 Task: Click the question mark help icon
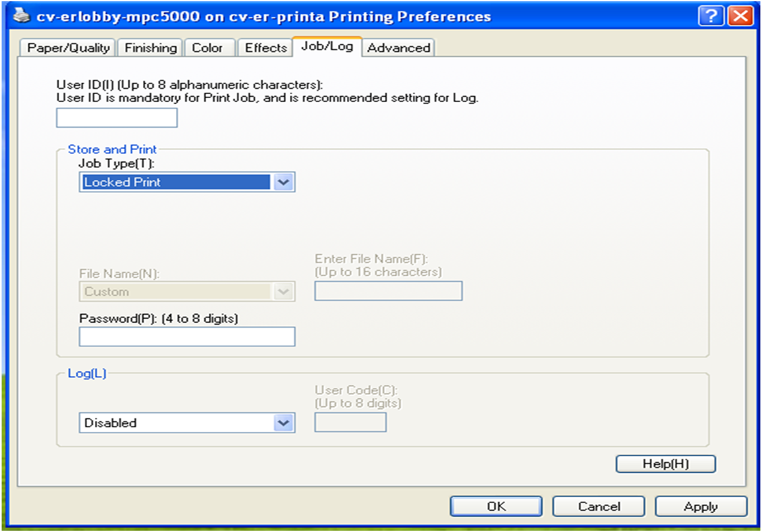[711, 16]
